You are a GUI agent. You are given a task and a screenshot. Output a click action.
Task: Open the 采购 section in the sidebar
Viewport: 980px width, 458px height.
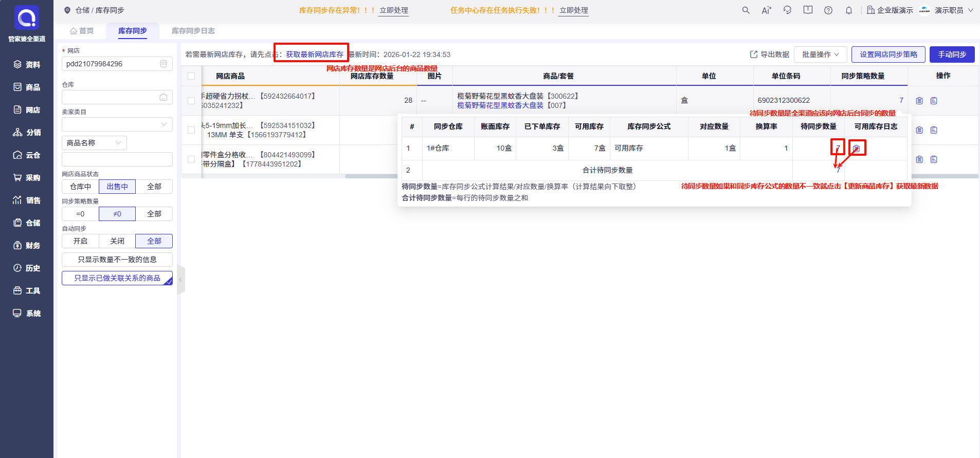pyautogui.click(x=27, y=178)
